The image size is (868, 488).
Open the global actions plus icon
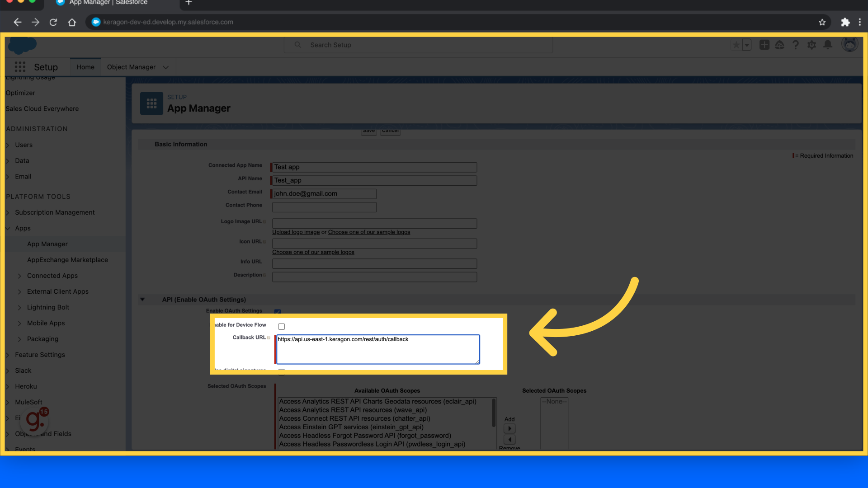tap(764, 45)
